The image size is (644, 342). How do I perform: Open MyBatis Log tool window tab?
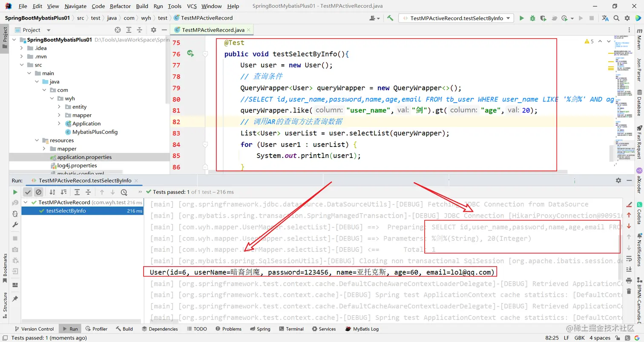coord(362,329)
